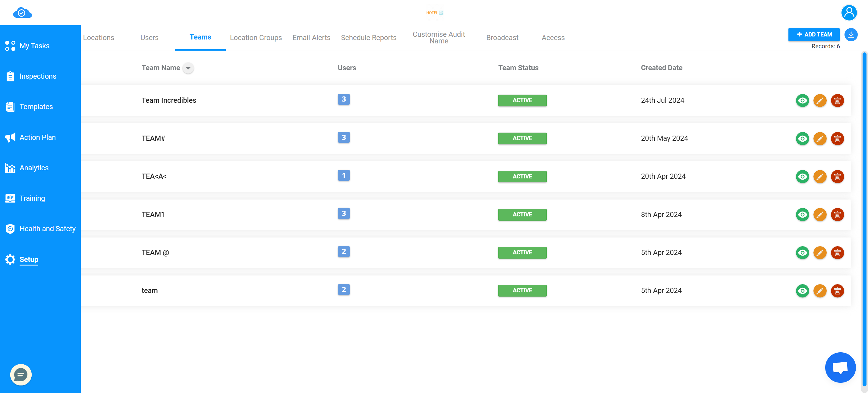The image size is (868, 393).
Task: Click the Team Status column header
Action: (x=518, y=68)
